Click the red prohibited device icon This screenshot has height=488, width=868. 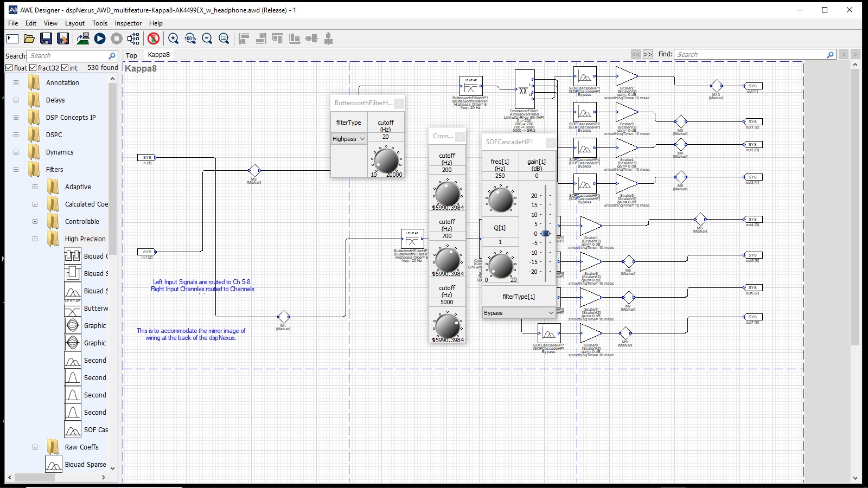[x=154, y=38]
